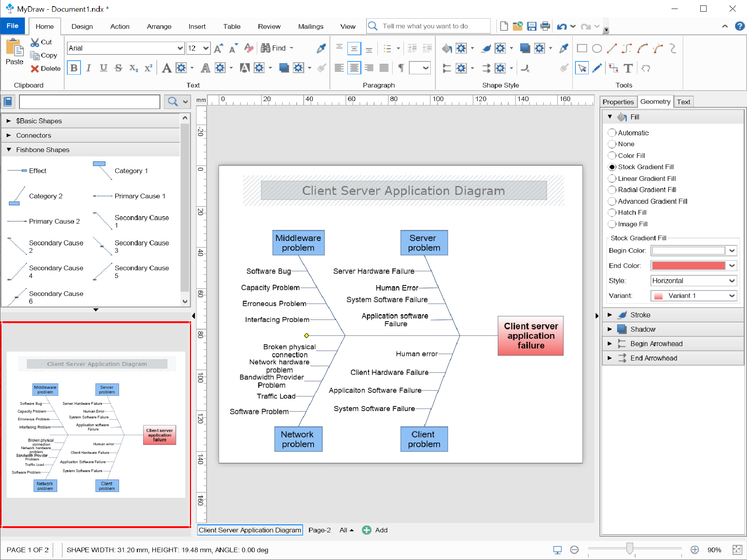The height and width of the screenshot is (560, 747).
Task: Click the Print icon in toolbar
Action: [x=545, y=26]
